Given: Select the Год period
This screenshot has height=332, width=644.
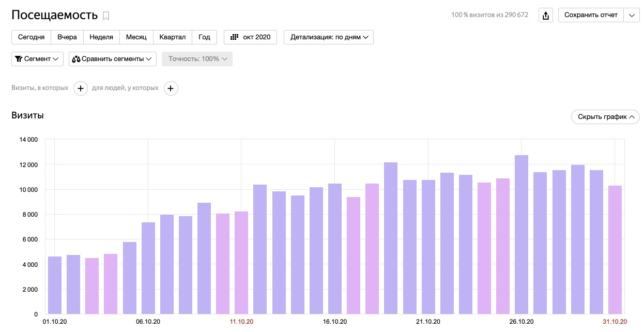Looking at the screenshot, I should click(205, 37).
